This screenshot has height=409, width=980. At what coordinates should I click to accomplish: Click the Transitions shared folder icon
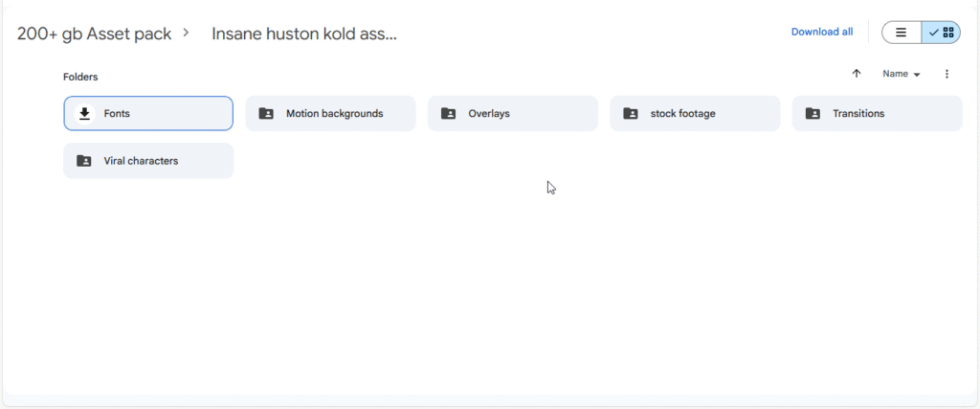(813, 113)
